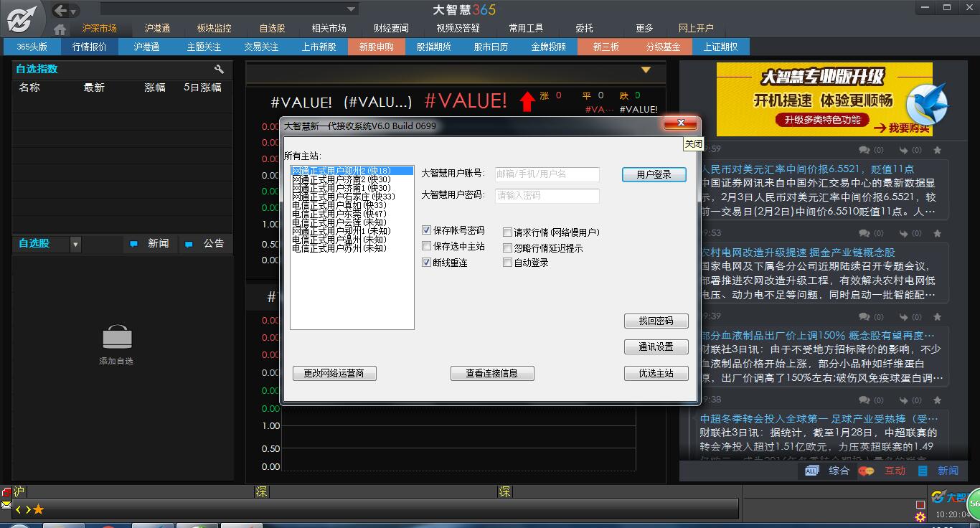Click the red window icon left of 沪
Screen dimensions: 980x528
click(6, 492)
